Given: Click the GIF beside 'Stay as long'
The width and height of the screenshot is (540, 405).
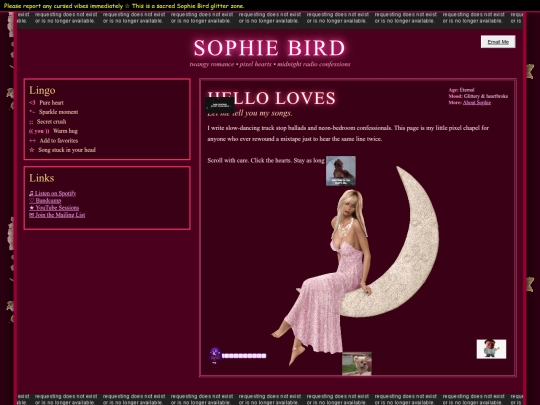Looking at the screenshot, I should (341, 171).
